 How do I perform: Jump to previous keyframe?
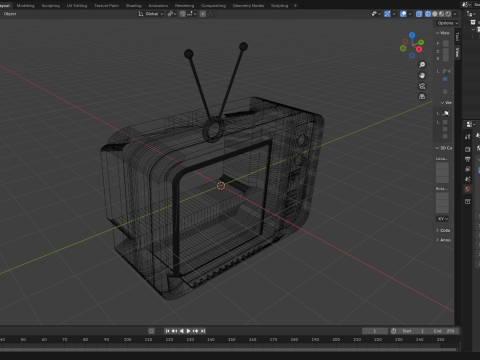174,331
